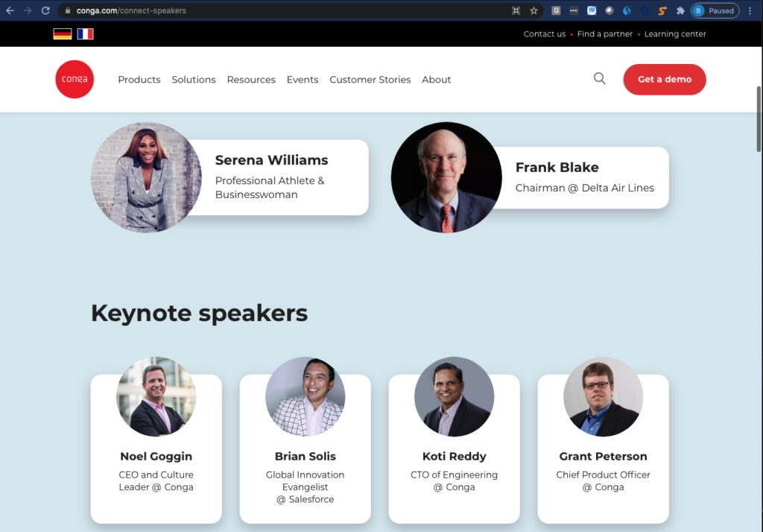Screen dimensions: 763x532
Task: Click Frank Blake's portrait photo
Action: coord(446,177)
